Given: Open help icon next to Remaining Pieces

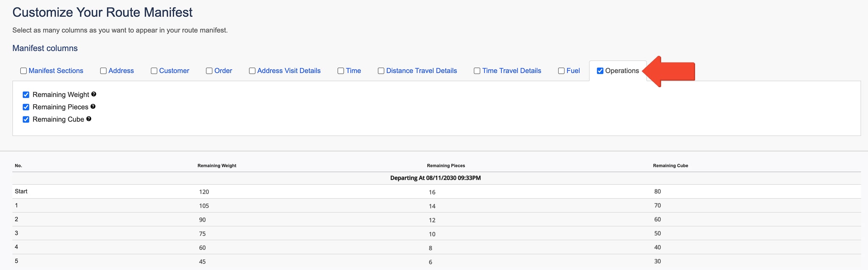Looking at the screenshot, I should (x=93, y=106).
